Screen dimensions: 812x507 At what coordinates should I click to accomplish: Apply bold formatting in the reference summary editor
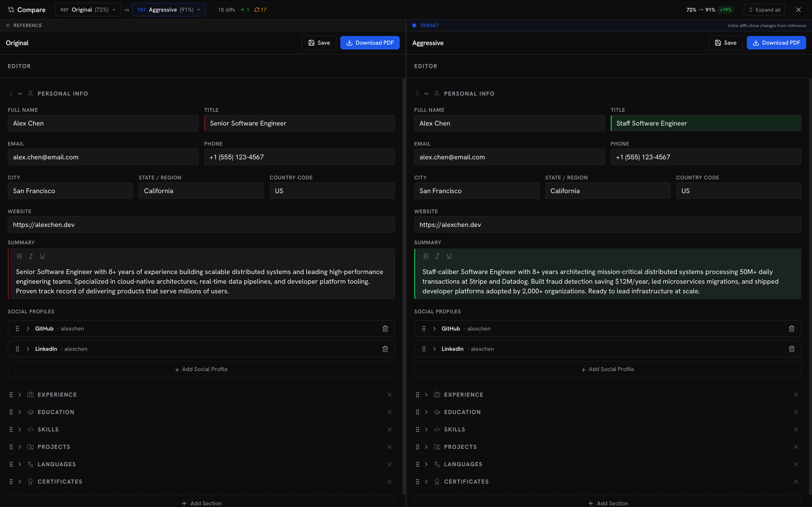pyautogui.click(x=19, y=256)
